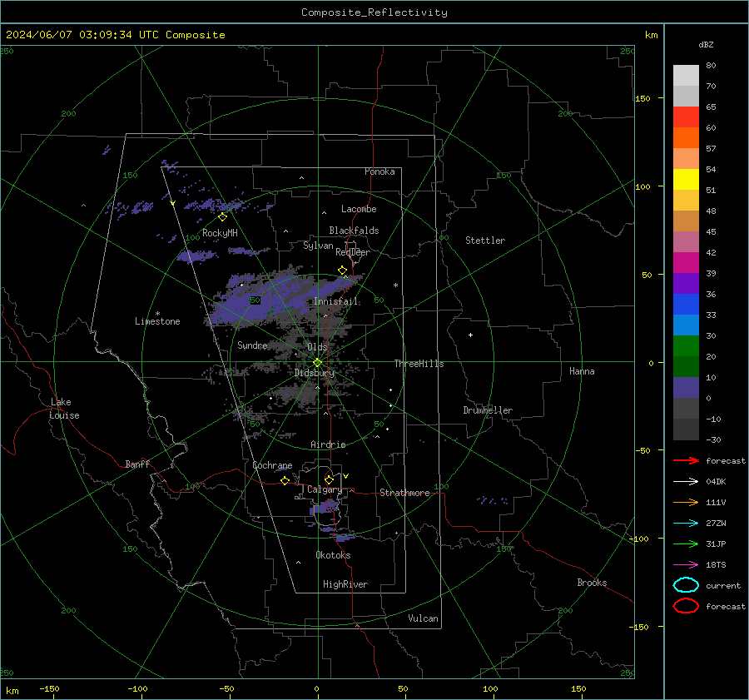Click the yellow diamond marker above RedDeer

point(342,271)
